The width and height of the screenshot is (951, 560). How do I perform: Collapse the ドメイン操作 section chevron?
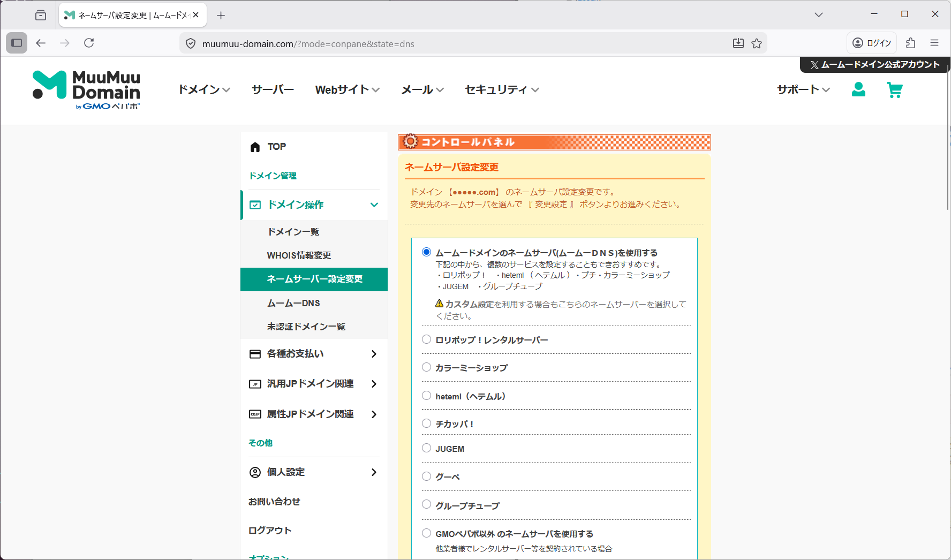(374, 205)
